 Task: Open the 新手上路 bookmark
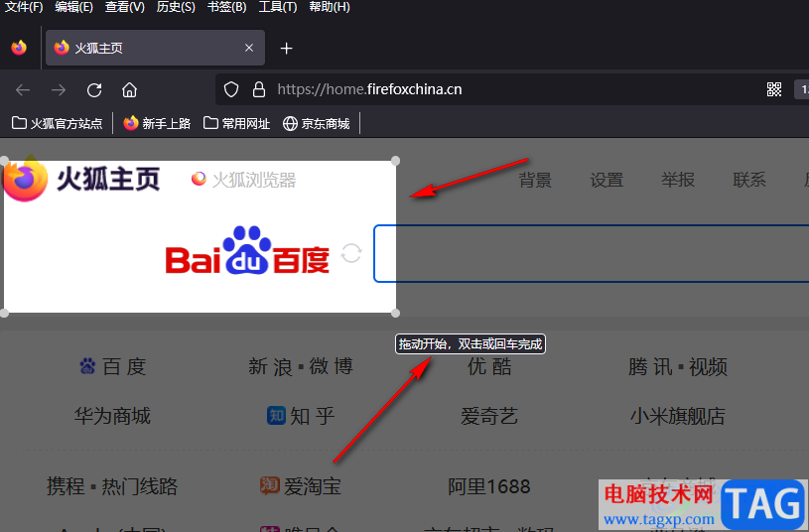tap(157, 123)
